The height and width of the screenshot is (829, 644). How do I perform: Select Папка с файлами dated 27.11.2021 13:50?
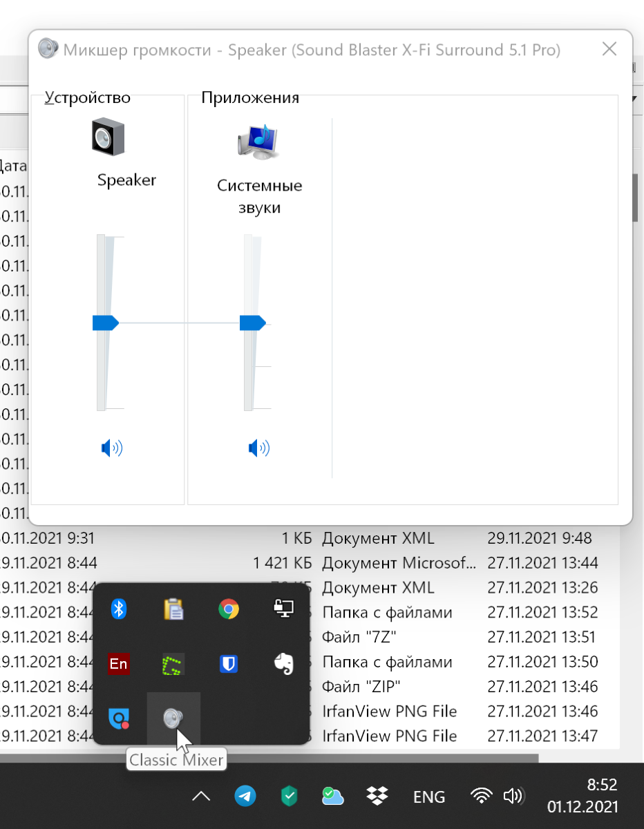point(387,662)
